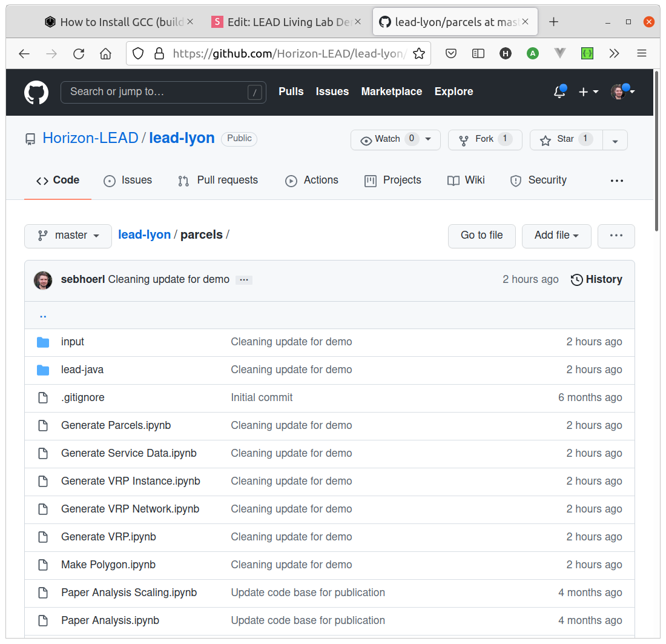666x644 pixels.
Task: View the connection padlock info icon
Action: tap(159, 53)
